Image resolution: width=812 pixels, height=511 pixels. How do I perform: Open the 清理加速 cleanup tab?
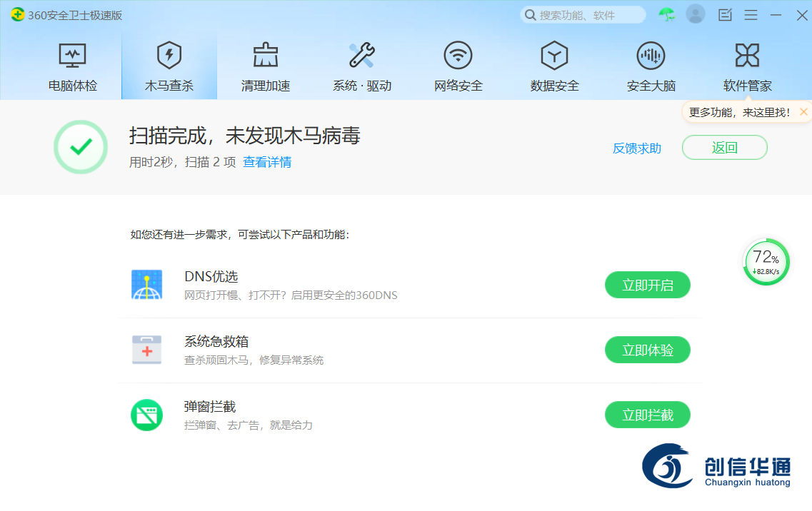265,67
